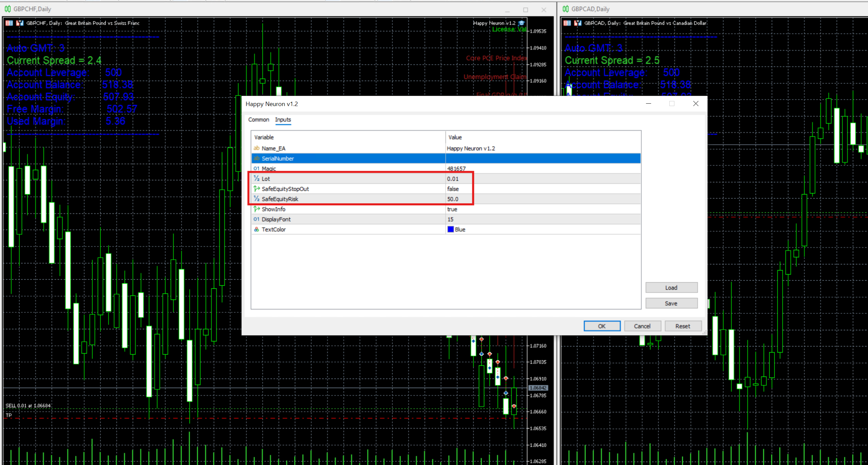The image size is (868, 465).
Task: Click the table icon in GBPCHF chart header
Action: click(x=9, y=23)
